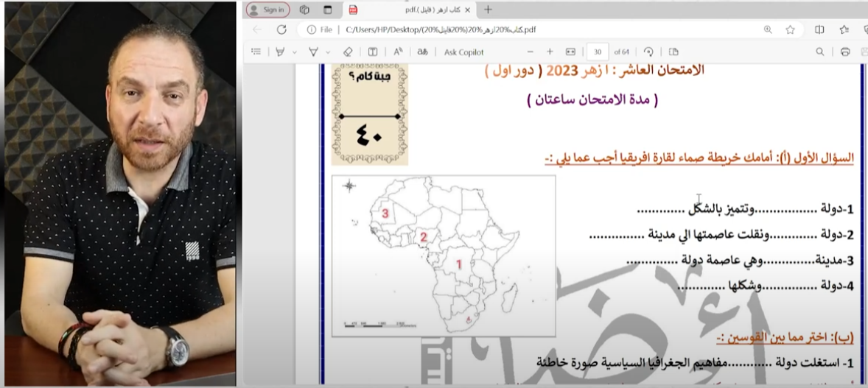868x388 pixels.
Task: Click the address bar zoom magnifier icon
Action: coord(768,30)
